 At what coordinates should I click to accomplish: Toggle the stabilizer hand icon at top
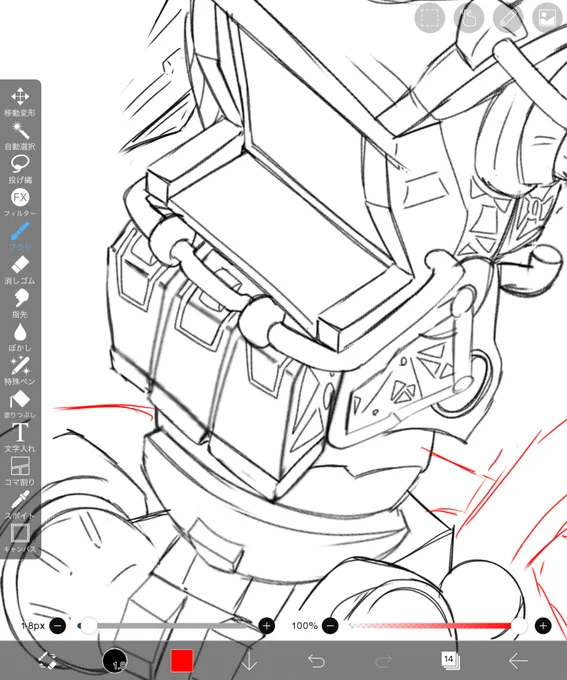click(469, 18)
